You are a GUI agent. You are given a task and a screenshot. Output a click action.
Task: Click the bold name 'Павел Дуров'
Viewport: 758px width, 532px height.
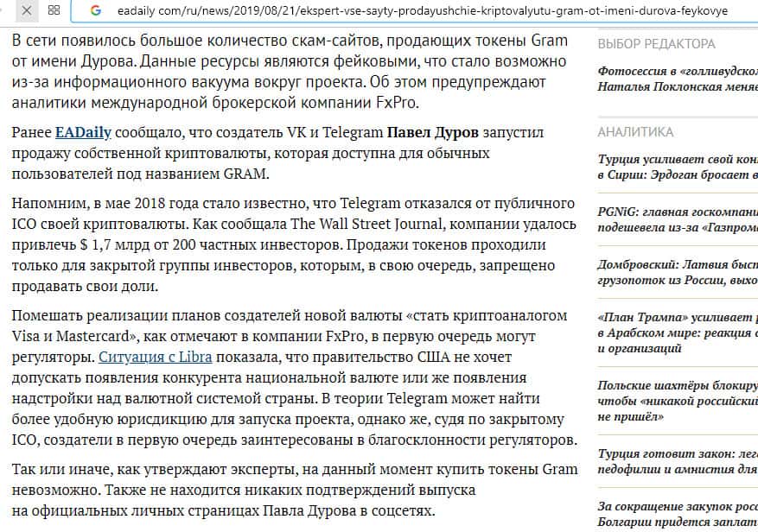pyautogui.click(x=433, y=132)
